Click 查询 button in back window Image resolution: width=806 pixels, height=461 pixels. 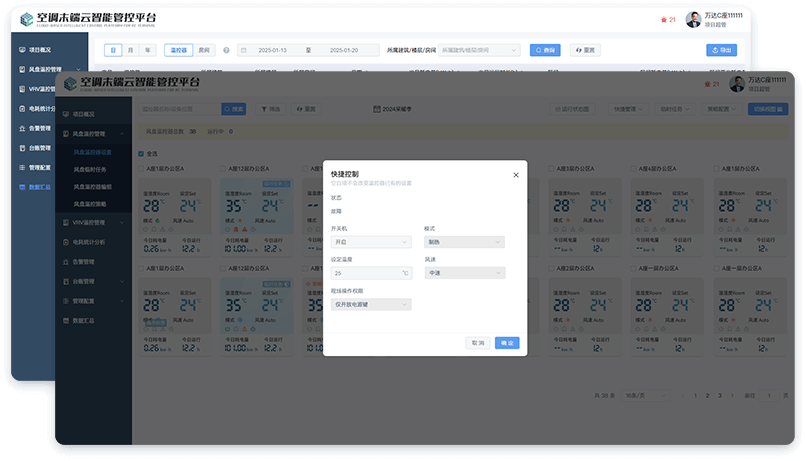click(x=545, y=50)
